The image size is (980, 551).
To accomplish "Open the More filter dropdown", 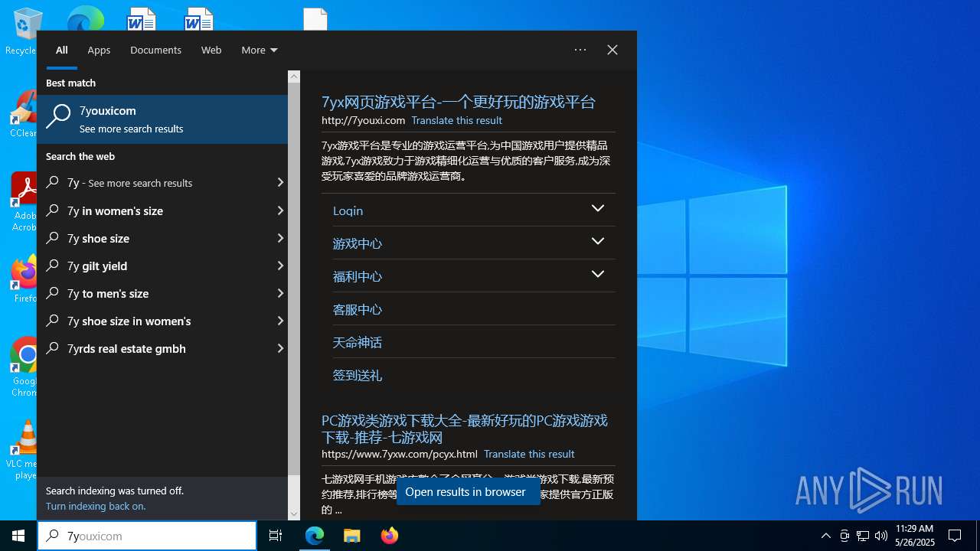I will (x=260, y=50).
